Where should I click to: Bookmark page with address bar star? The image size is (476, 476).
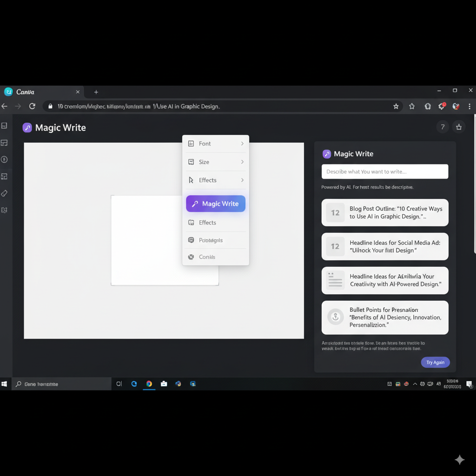point(396,106)
